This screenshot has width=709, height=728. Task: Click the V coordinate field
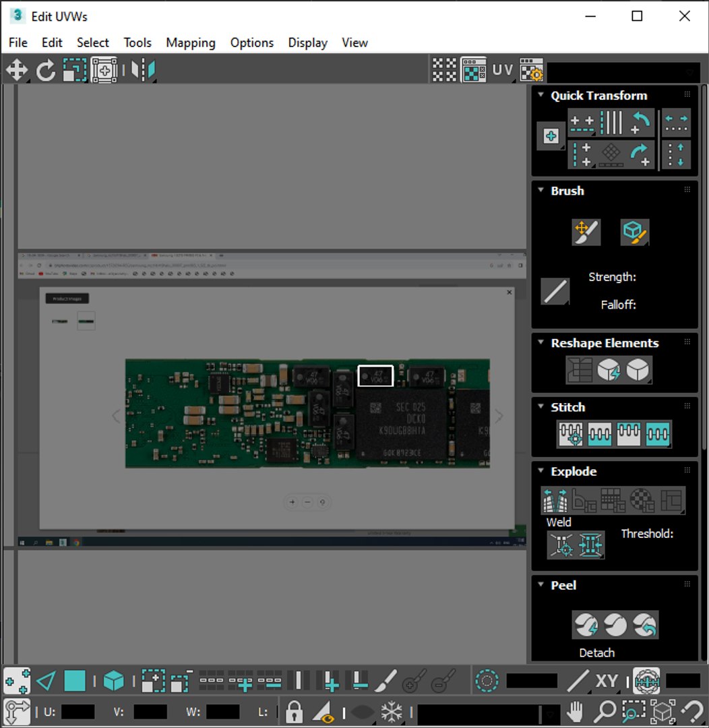(x=150, y=712)
